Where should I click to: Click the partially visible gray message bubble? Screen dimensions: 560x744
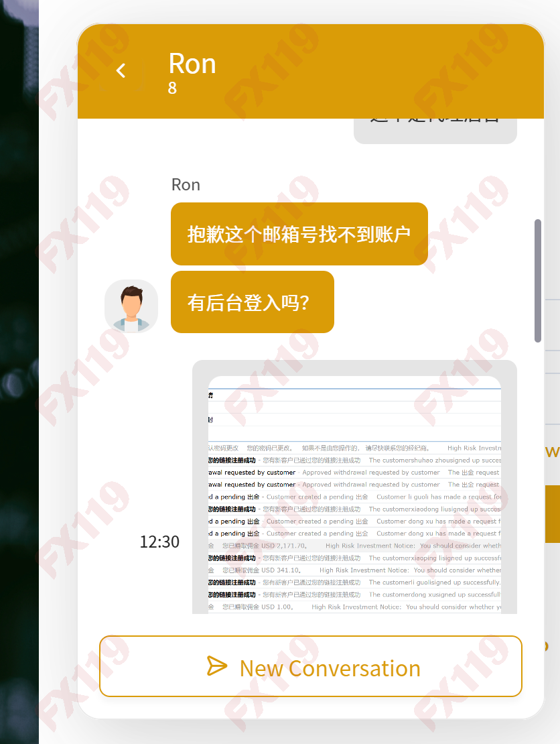[x=435, y=129]
